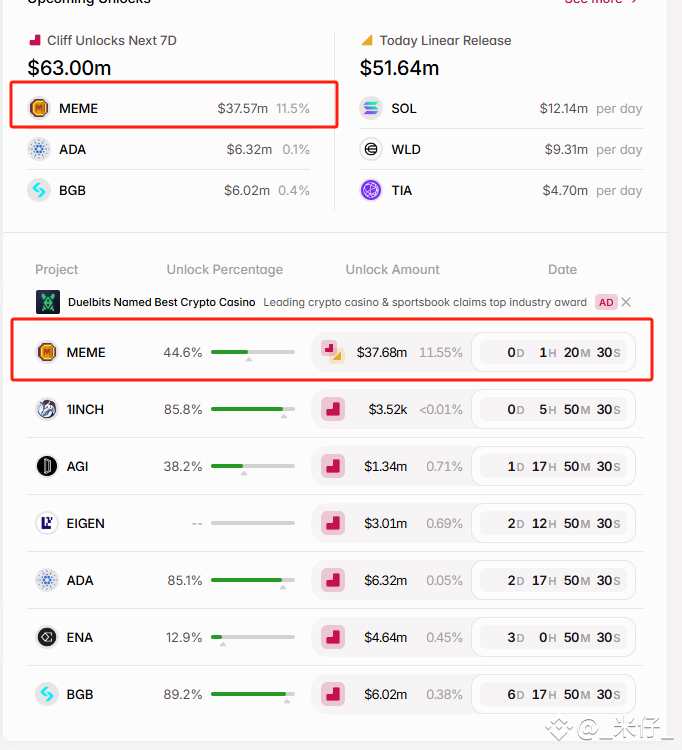
Task: Click the TIA token icon
Action: point(371,190)
